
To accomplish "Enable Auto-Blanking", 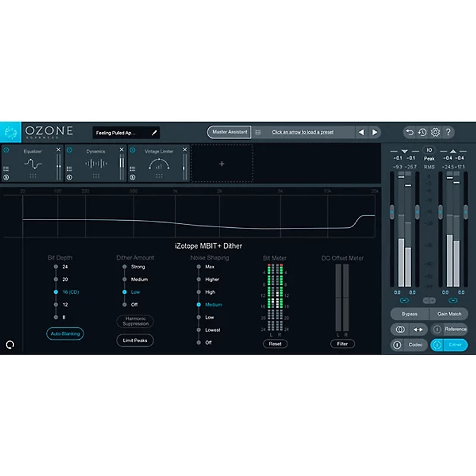I will tap(65, 334).
